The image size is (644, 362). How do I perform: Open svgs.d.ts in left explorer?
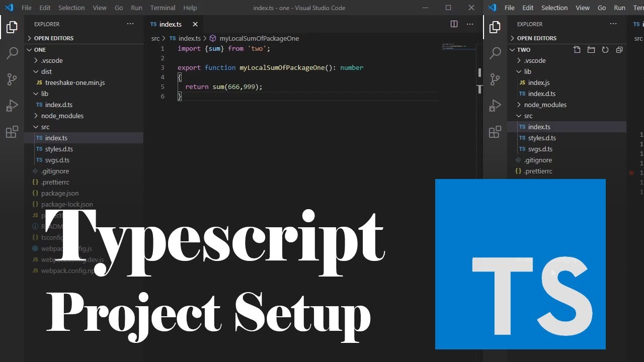[84, 160]
